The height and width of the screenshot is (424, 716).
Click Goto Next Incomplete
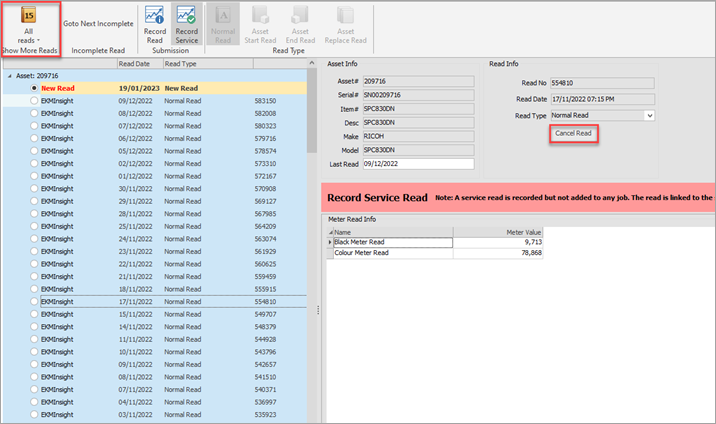pyautogui.click(x=98, y=21)
